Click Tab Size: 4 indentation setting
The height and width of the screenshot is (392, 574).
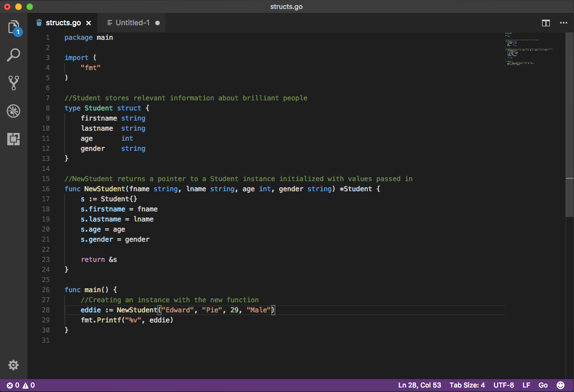tap(467, 385)
